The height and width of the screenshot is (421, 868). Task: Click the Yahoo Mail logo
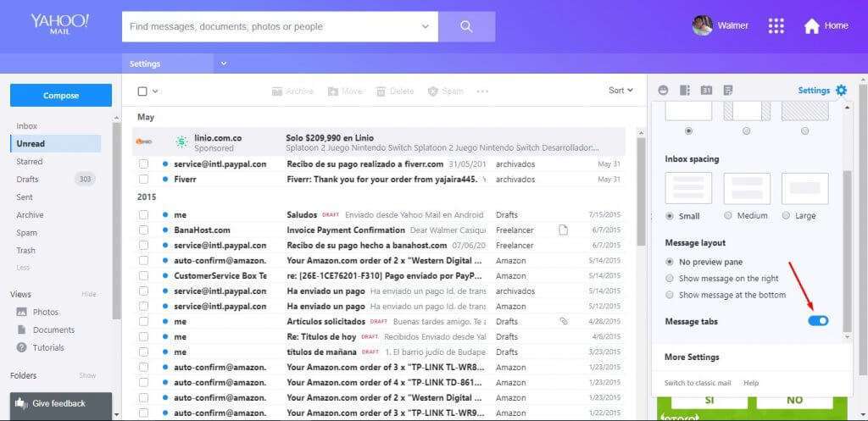coord(60,25)
